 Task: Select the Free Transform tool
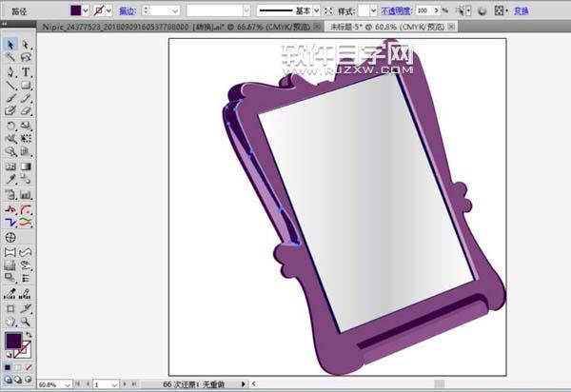coord(26,139)
